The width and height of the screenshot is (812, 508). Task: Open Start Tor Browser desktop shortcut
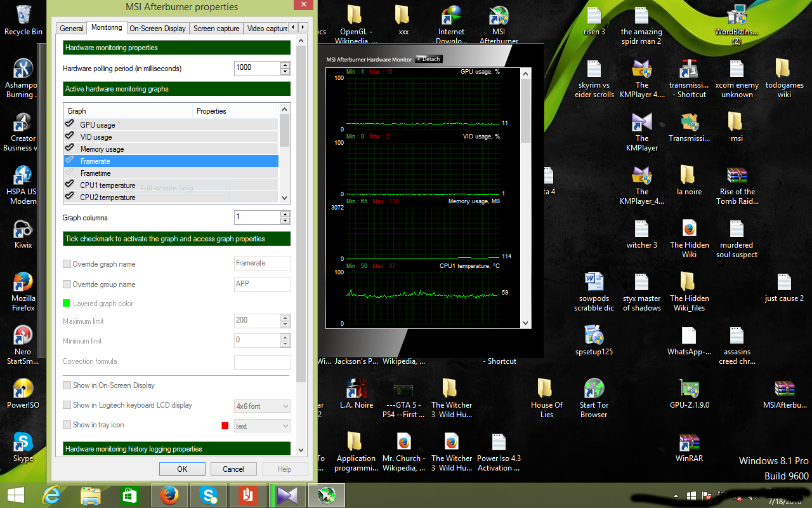tap(594, 398)
